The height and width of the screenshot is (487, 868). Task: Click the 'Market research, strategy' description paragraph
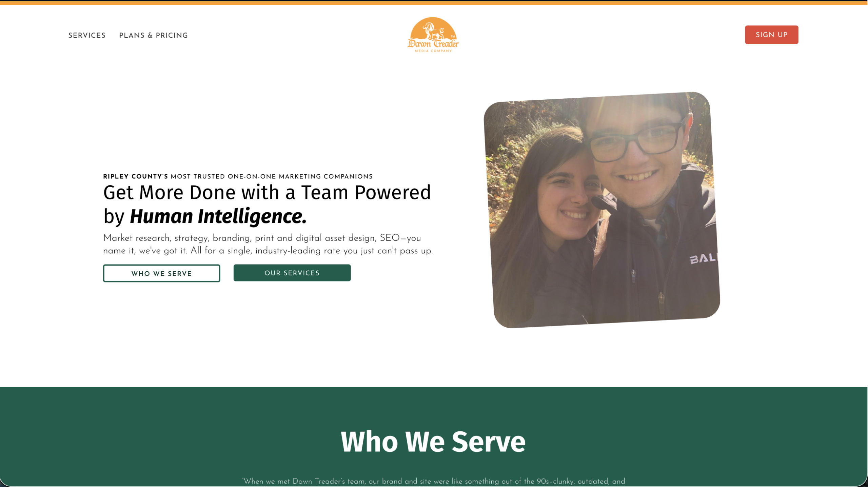(x=268, y=244)
